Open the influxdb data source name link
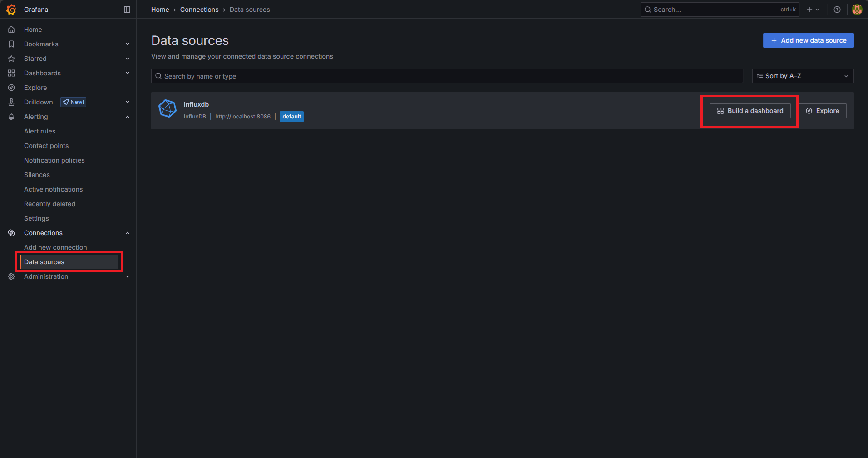Viewport: 868px width, 458px height. point(196,104)
